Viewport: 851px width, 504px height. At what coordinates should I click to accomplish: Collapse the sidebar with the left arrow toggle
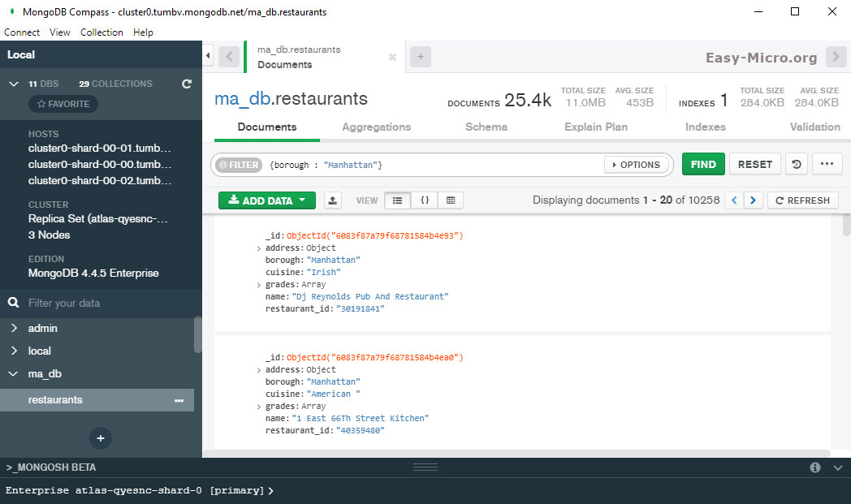click(x=208, y=56)
